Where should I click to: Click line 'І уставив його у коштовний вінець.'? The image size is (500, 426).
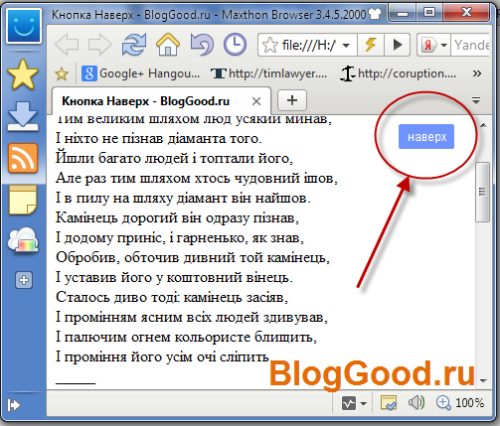[x=174, y=277]
